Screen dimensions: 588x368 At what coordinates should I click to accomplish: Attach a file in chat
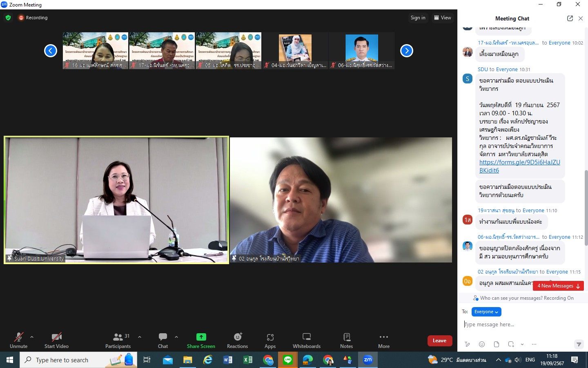(497, 344)
